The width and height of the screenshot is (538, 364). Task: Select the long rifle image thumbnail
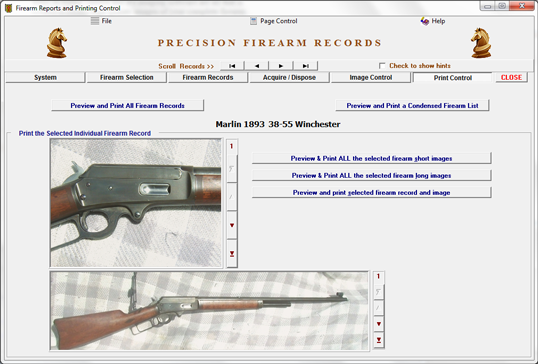pyautogui.click(x=209, y=311)
